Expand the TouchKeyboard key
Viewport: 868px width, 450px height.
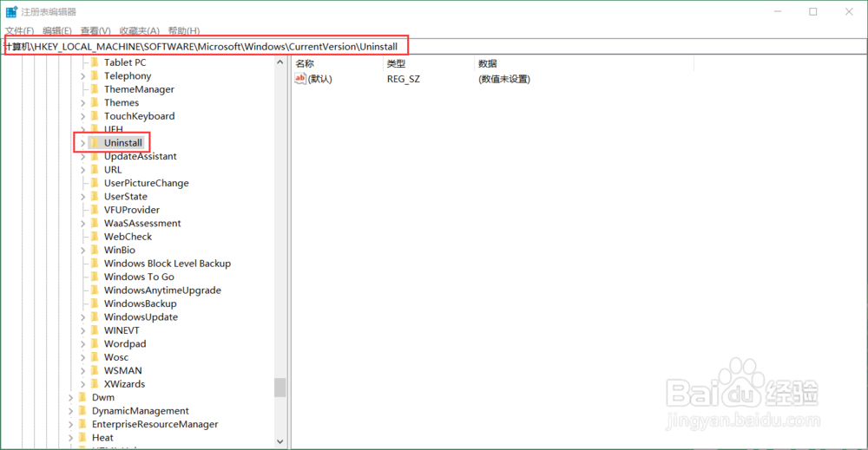tap(83, 116)
